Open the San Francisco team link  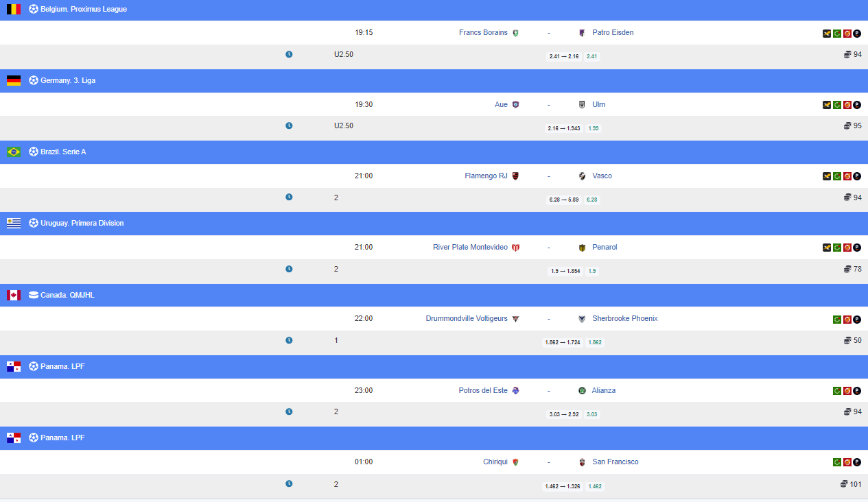click(615, 462)
